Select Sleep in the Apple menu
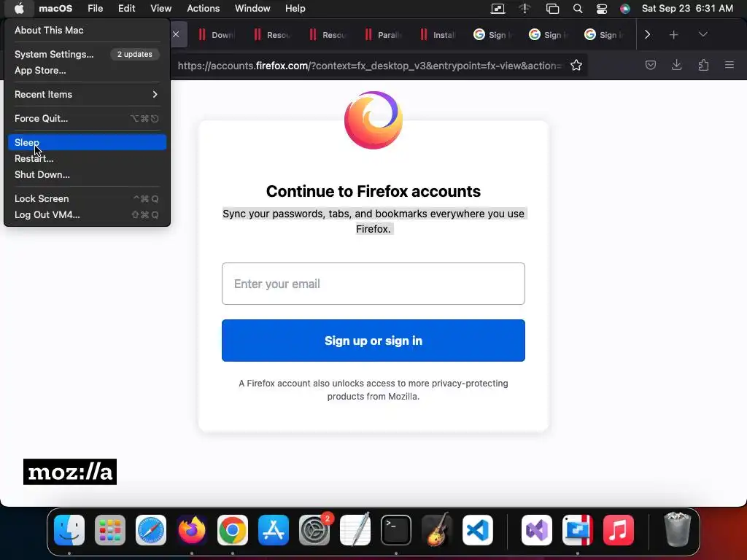This screenshot has width=747, height=560. click(87, 142)
